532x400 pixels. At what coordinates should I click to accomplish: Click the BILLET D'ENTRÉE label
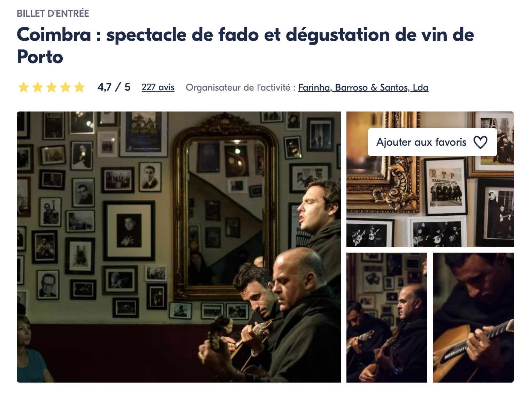point(53,14)
